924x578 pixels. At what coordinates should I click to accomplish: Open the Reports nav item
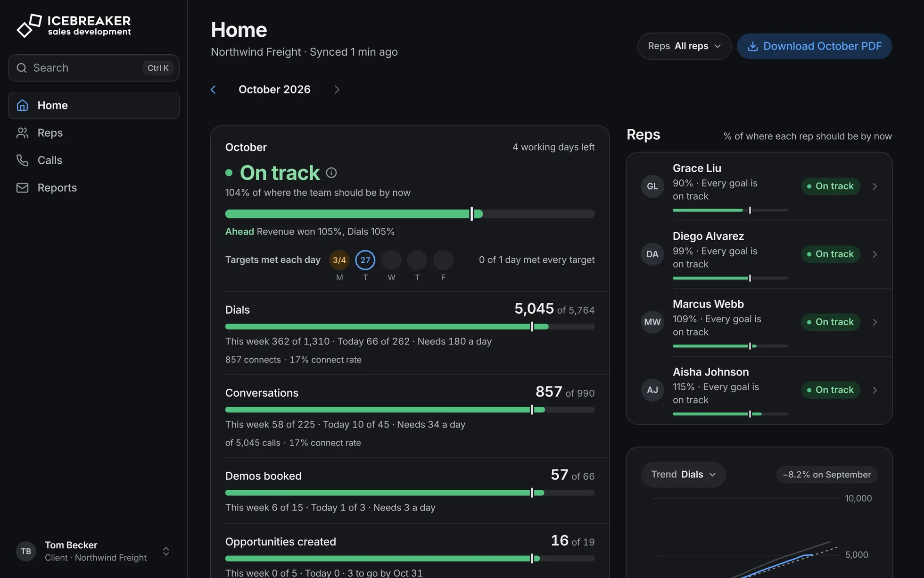click(x=94, y=188)
